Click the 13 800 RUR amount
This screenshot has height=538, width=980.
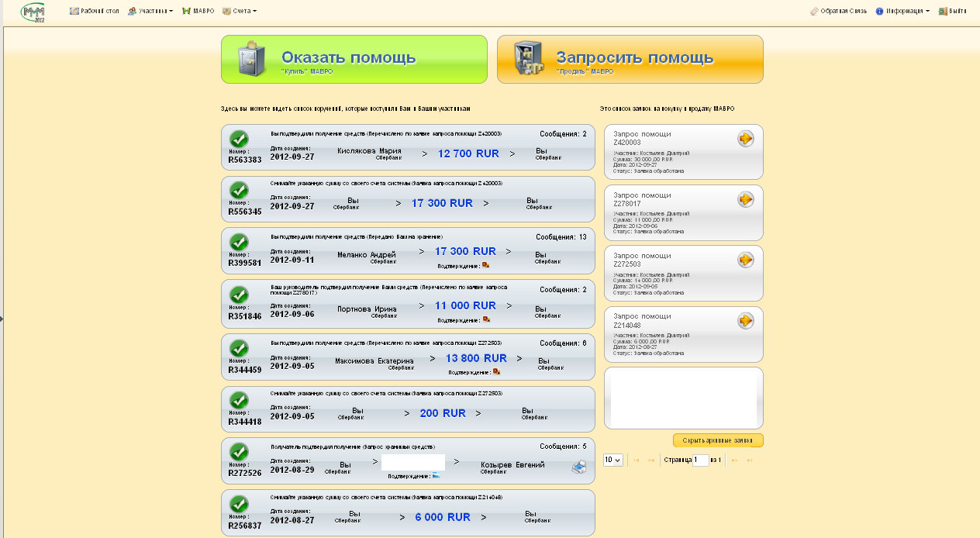coord(476,358)
